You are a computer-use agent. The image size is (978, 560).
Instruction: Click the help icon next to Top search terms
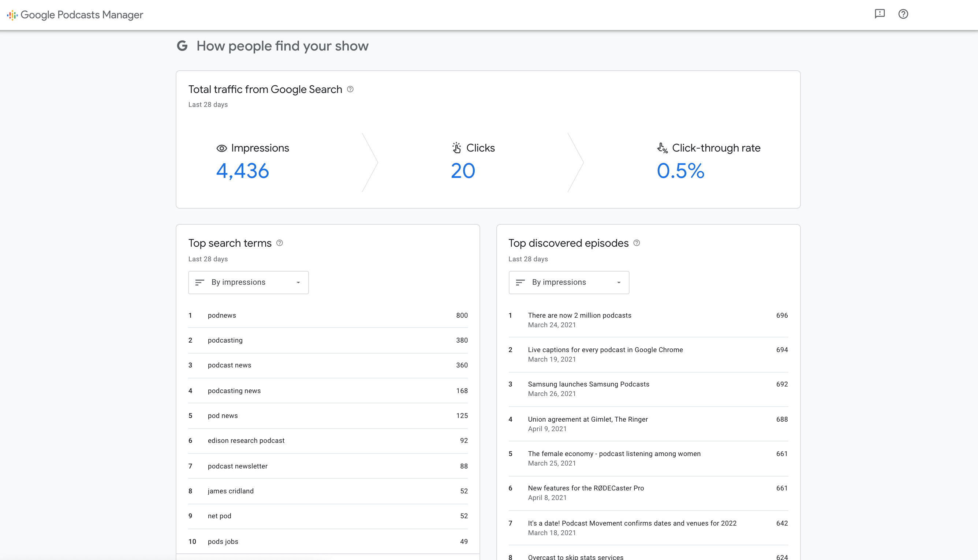pyautogui.click(x=280, y=243)
